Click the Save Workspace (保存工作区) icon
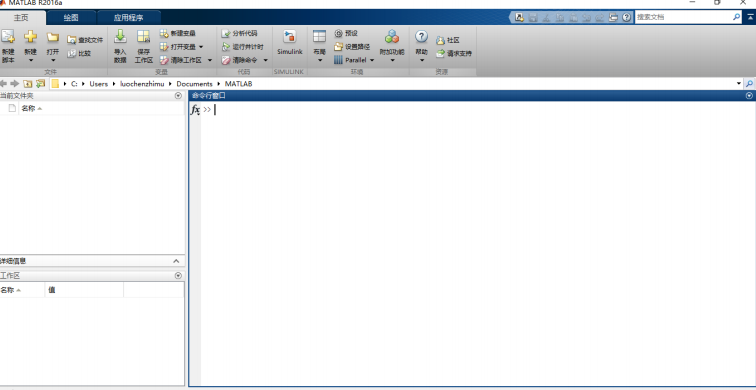 pos(143,37)
